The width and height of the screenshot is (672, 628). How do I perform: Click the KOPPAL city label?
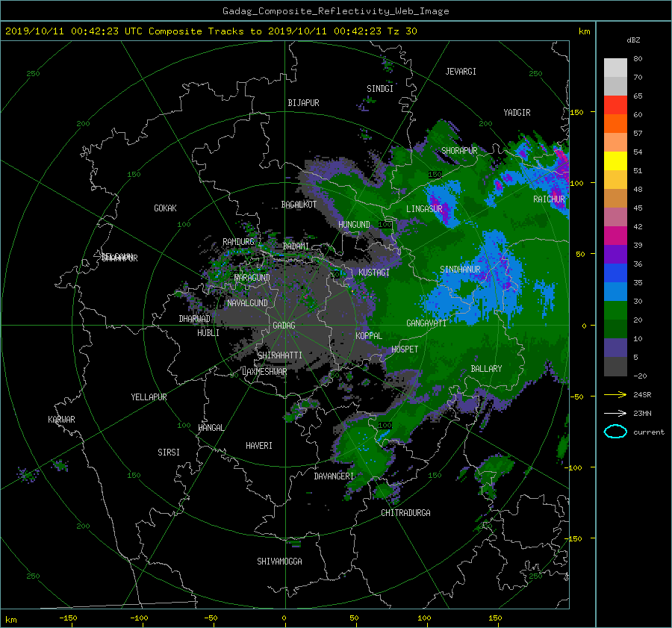point(369,336)
